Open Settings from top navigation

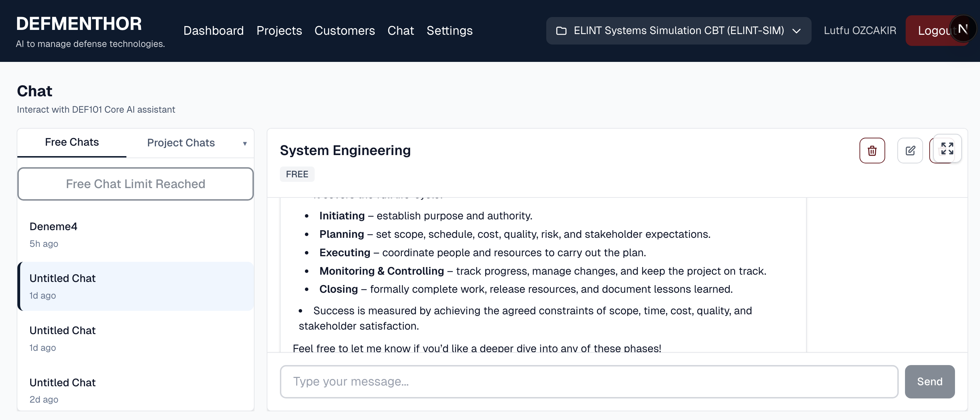tap(449, 31)
